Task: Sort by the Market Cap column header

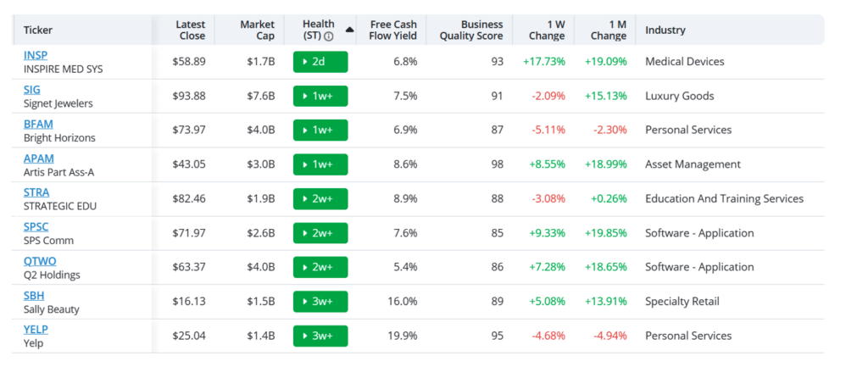Action: pos(258,31)
